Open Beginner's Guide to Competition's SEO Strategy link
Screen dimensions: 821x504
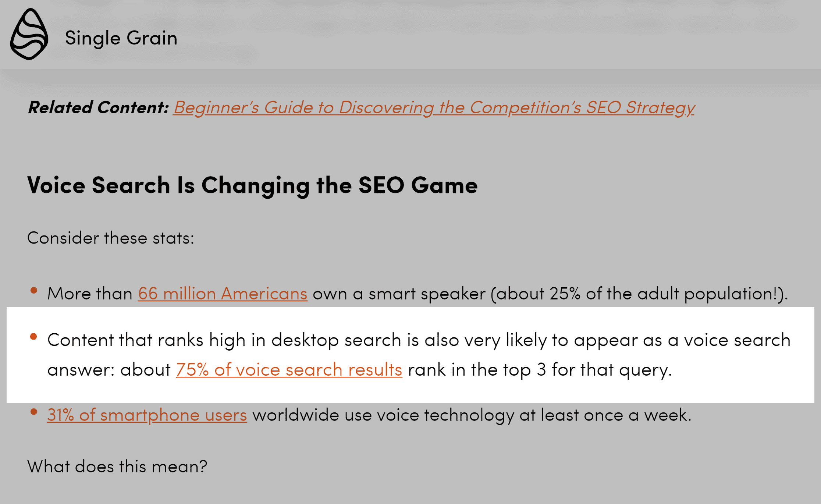pos(434,108)
